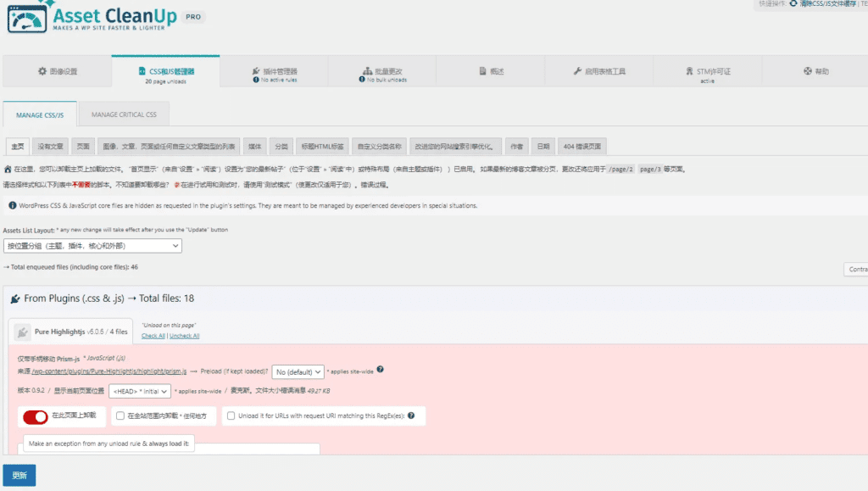Image resolution: width=868 pixels, height=491 pixels.
Task: Click the help icon after RegEx(es) label
Action: click(x=411, y=416)
